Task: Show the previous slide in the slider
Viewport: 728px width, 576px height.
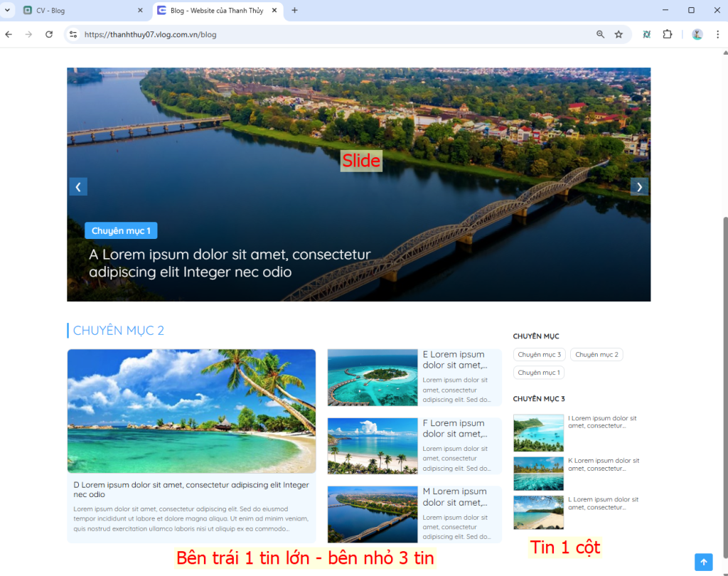Action: point(78,187)
